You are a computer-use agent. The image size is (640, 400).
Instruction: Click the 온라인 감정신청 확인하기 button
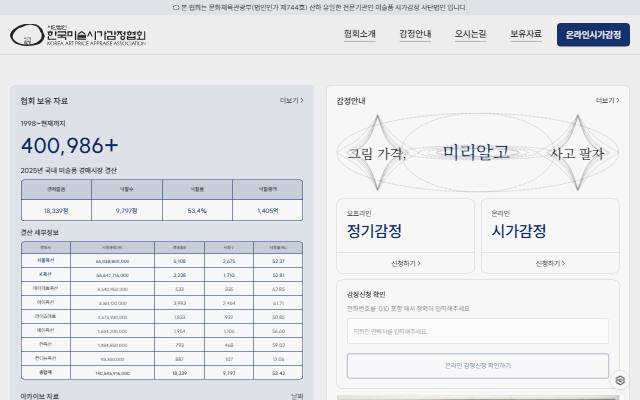click(x=478, y=366)
